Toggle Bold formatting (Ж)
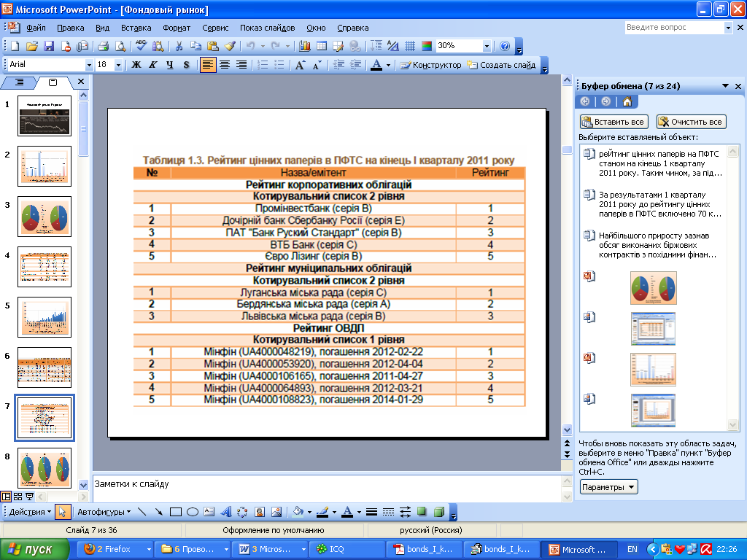 pos(136,65)
